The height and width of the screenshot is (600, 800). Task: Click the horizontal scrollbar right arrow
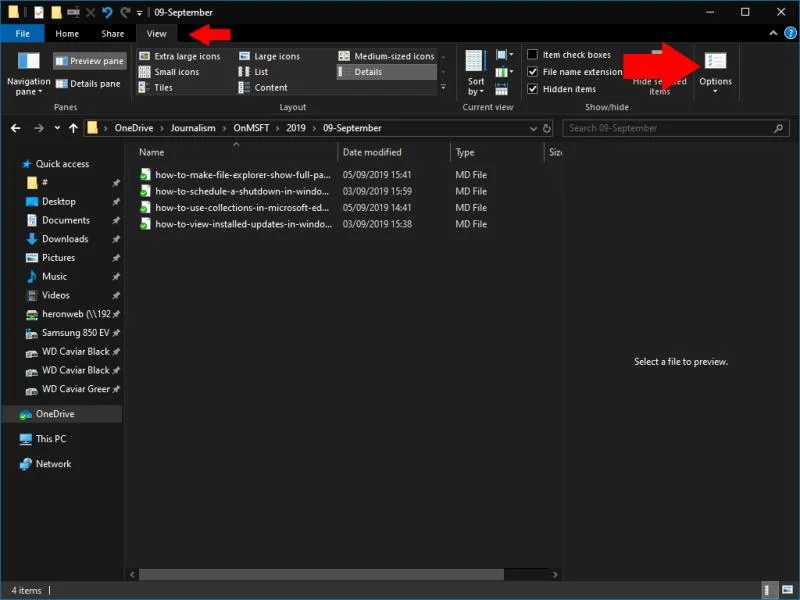[x=555, y=574]
